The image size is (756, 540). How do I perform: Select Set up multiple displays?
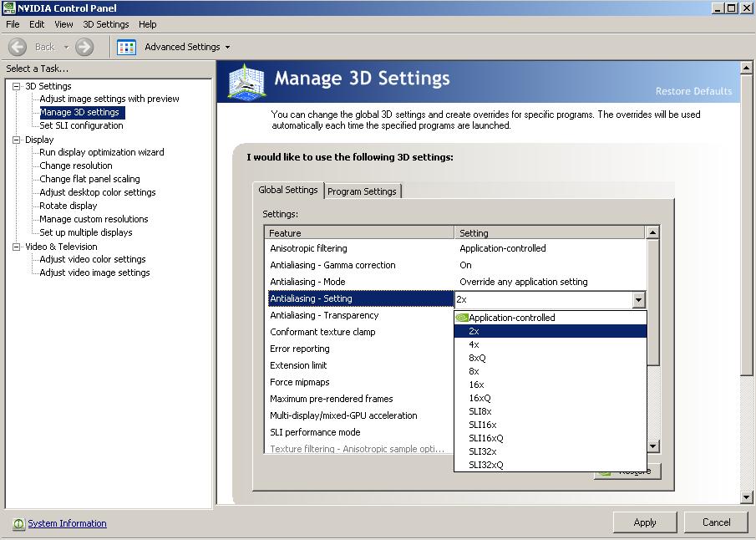(86, 232)
